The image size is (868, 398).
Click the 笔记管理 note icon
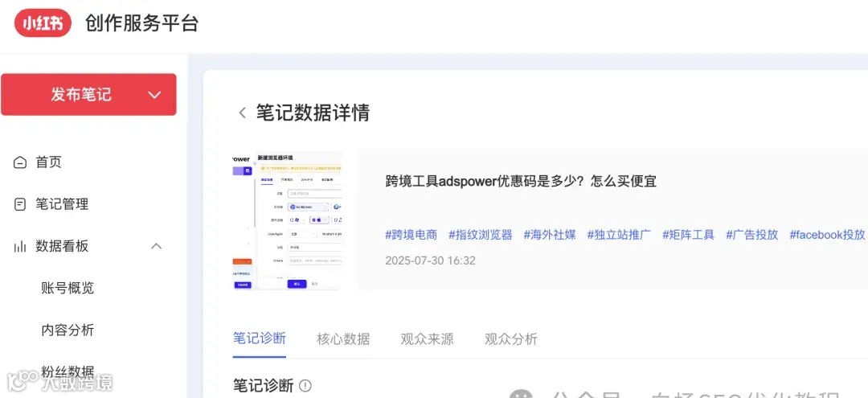point(20,204)
